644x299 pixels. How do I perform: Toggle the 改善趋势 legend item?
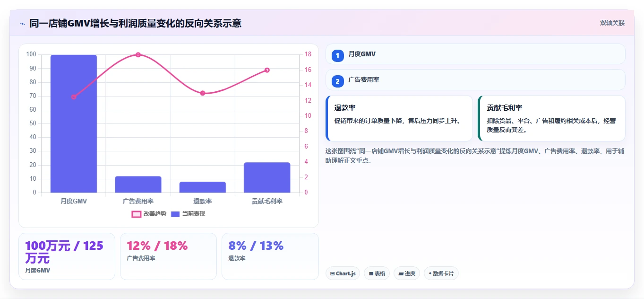coord(149,214)
